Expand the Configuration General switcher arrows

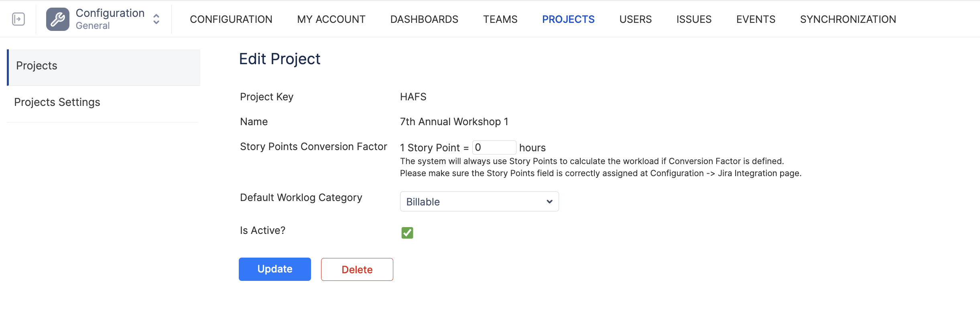[x=157, y=19]
